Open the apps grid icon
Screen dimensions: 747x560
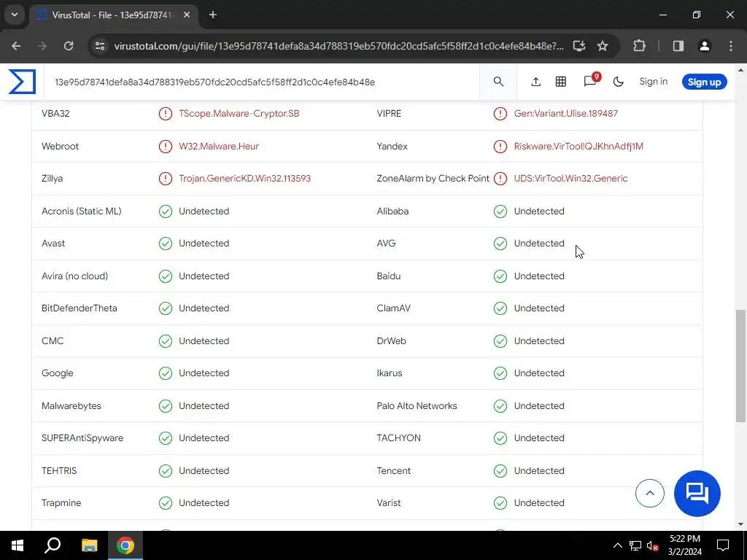click(561, 82)
